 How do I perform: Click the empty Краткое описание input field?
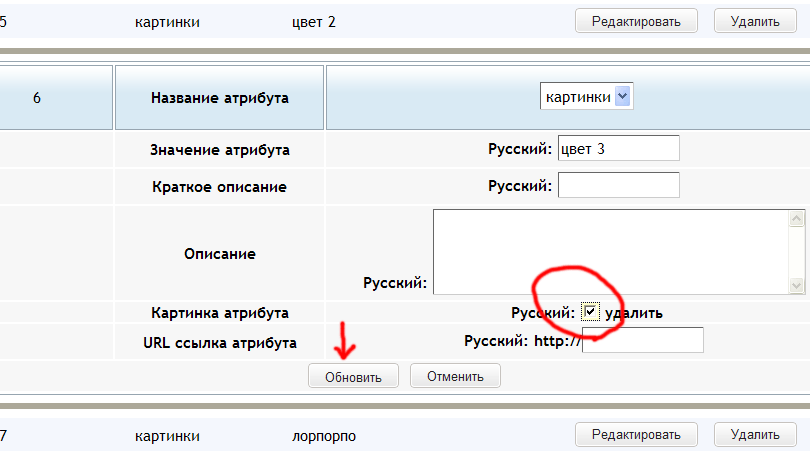click(x=618, y=185)
